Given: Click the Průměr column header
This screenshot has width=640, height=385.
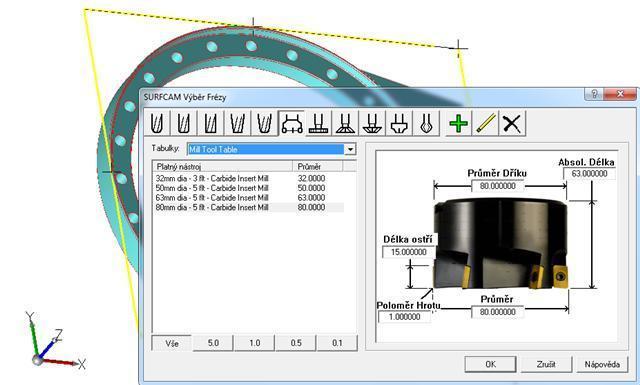Looking at the screenshot, I should [x=318, y=167].
